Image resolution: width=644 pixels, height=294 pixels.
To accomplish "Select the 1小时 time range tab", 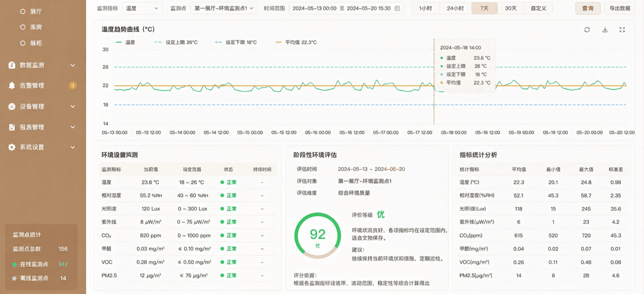I will pyautogui.click(x=426, y=8).
